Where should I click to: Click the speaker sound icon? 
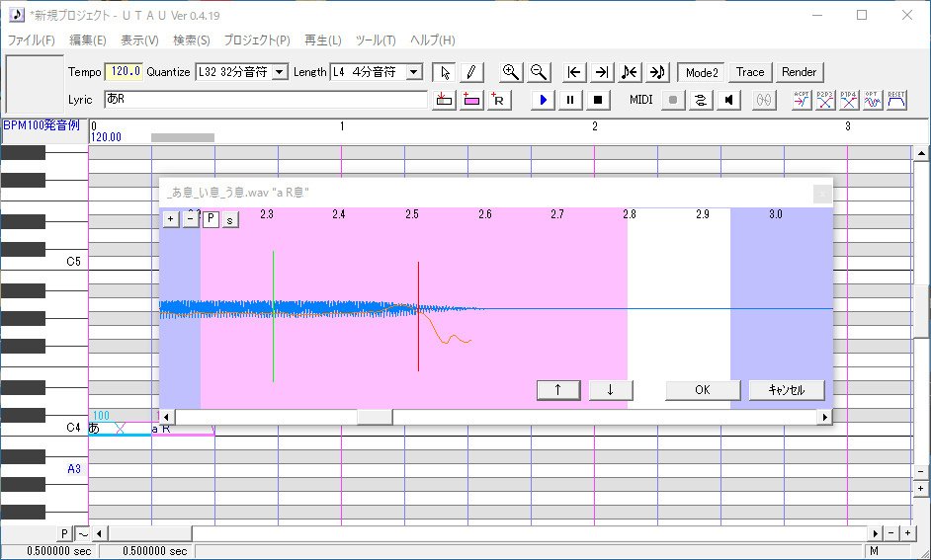728,100
